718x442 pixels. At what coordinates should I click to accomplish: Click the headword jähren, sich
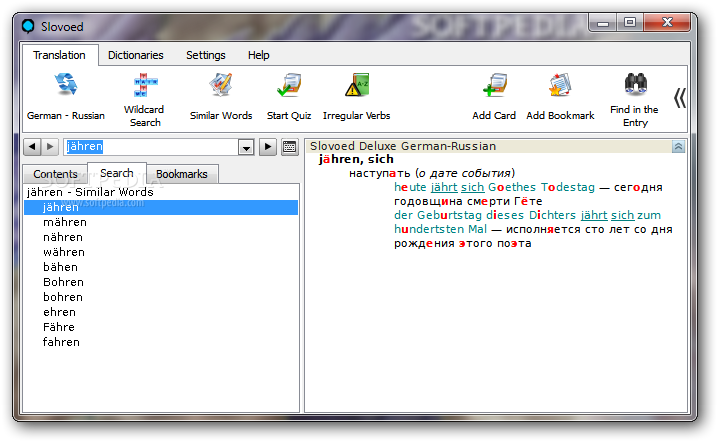click(x=356, y=159)
